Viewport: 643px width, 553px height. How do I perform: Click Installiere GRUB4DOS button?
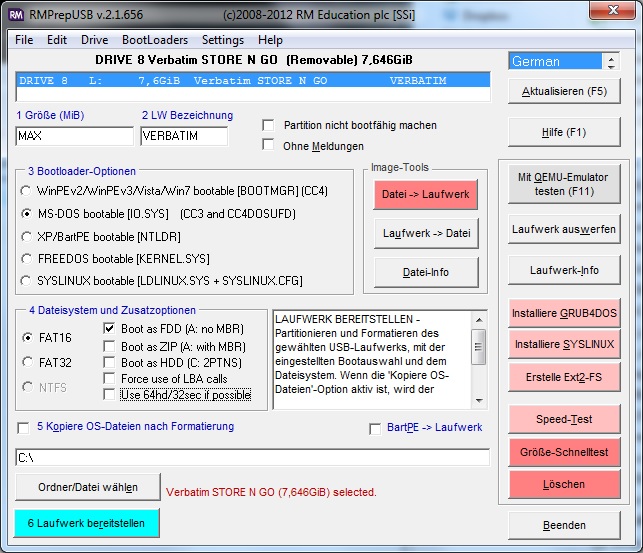(564, 313)
